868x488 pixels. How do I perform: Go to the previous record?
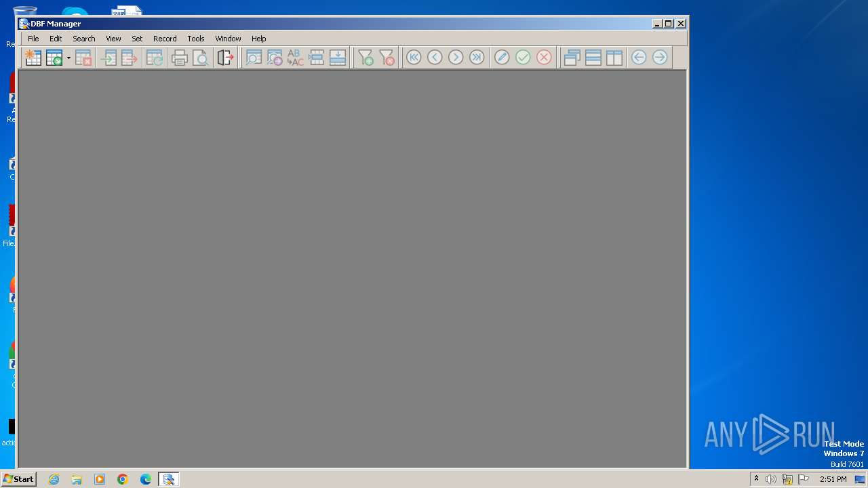click(435, 58)
